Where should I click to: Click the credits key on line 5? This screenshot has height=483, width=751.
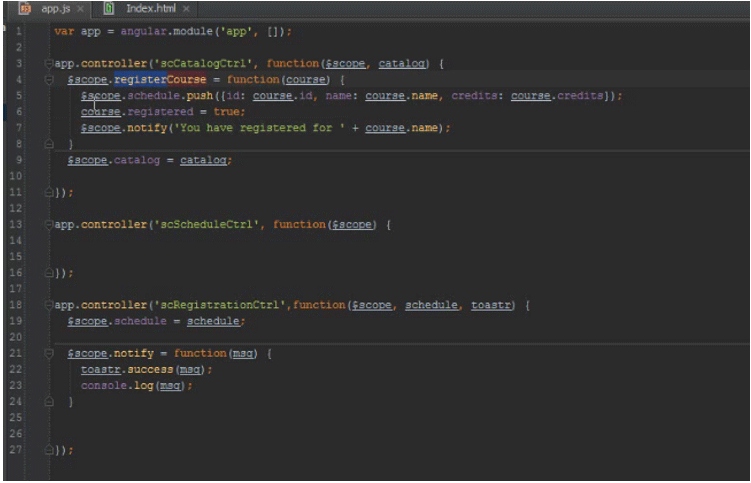point(474,96)
